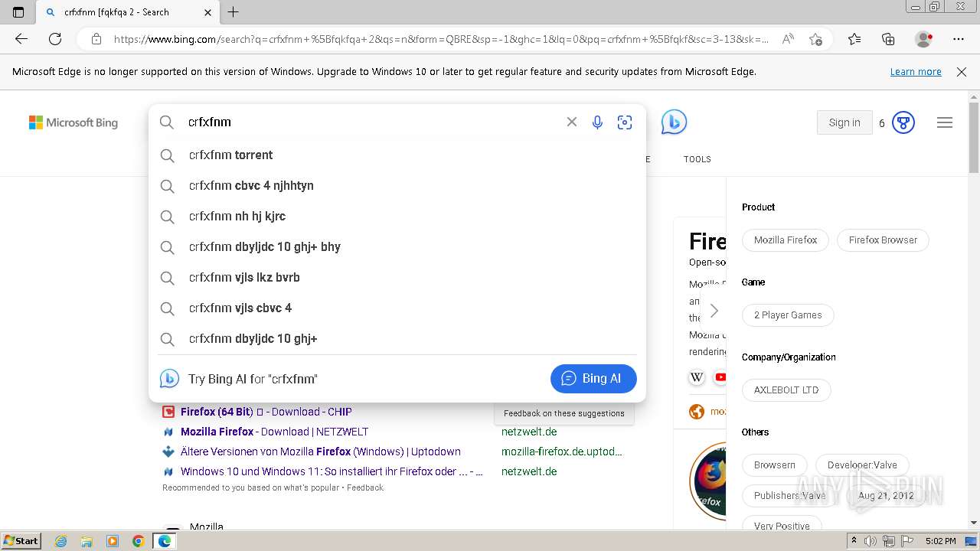Select the suggestion 'crfxfnm cbvc 4 njhhtyn'

[x=397, y=186]
